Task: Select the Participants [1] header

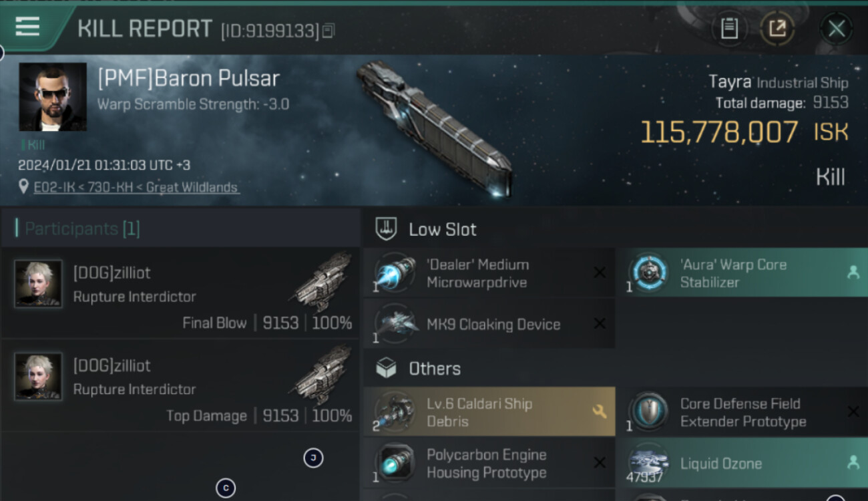Action: (x=77, y=229)
